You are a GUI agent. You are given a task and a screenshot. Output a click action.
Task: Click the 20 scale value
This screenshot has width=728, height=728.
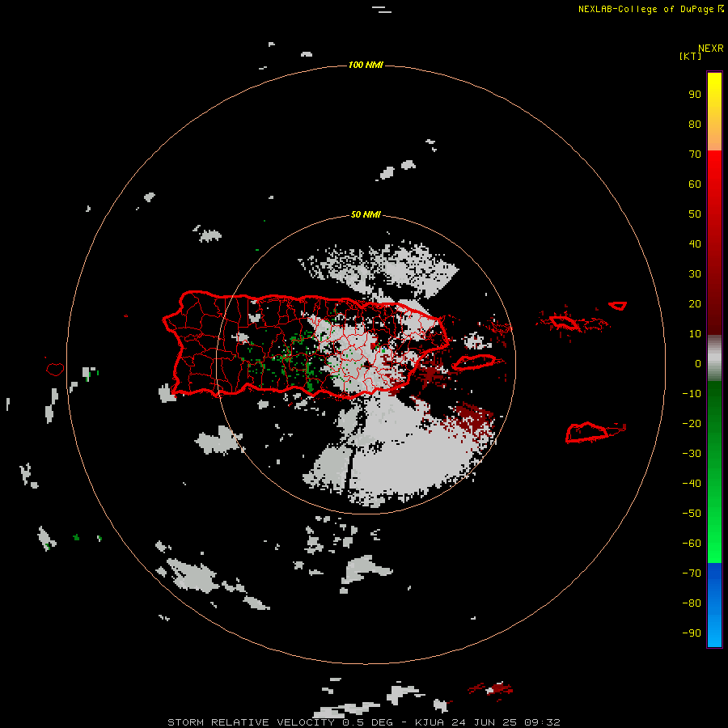click(x=695, y=304)
